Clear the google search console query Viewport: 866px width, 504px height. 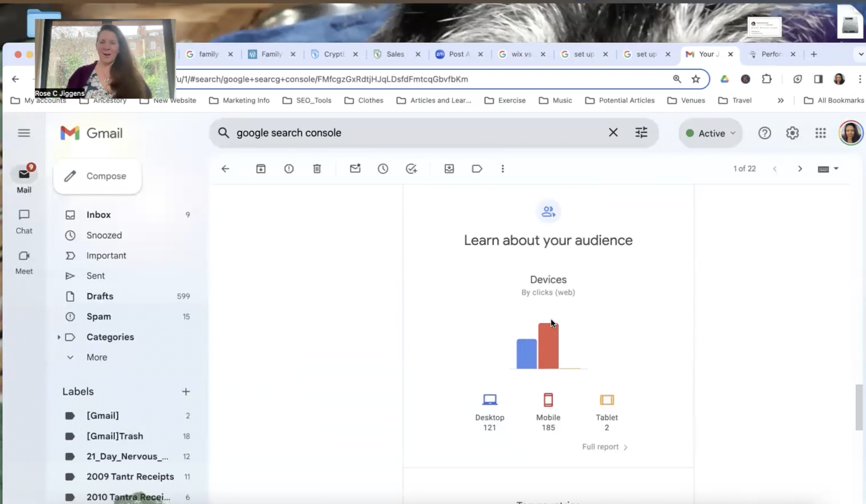(x=613, y=132)
